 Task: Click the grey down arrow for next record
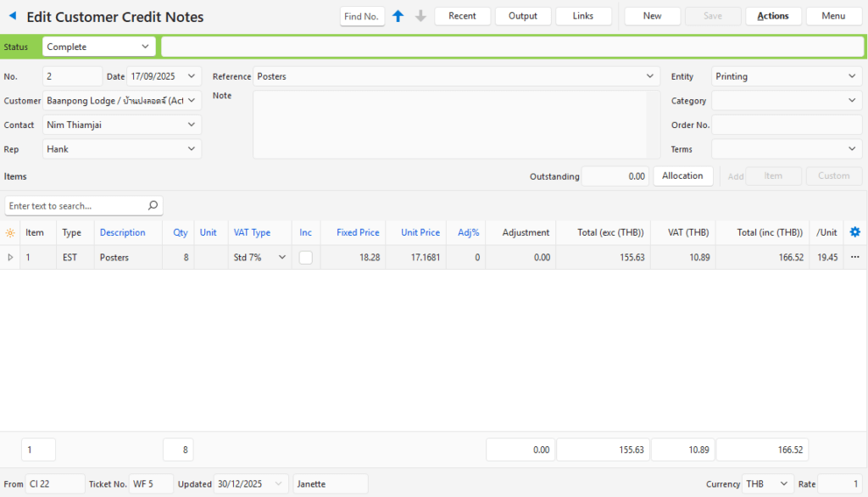[x=420, y=16]
